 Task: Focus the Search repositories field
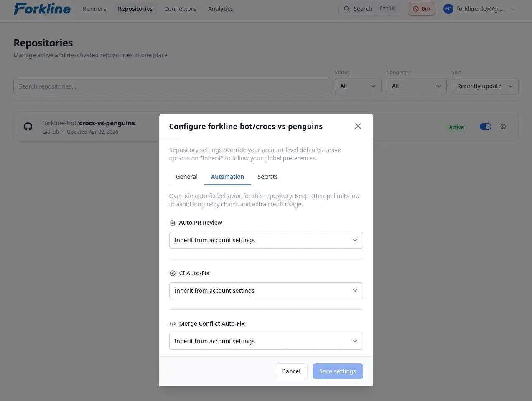pos(172,86)
